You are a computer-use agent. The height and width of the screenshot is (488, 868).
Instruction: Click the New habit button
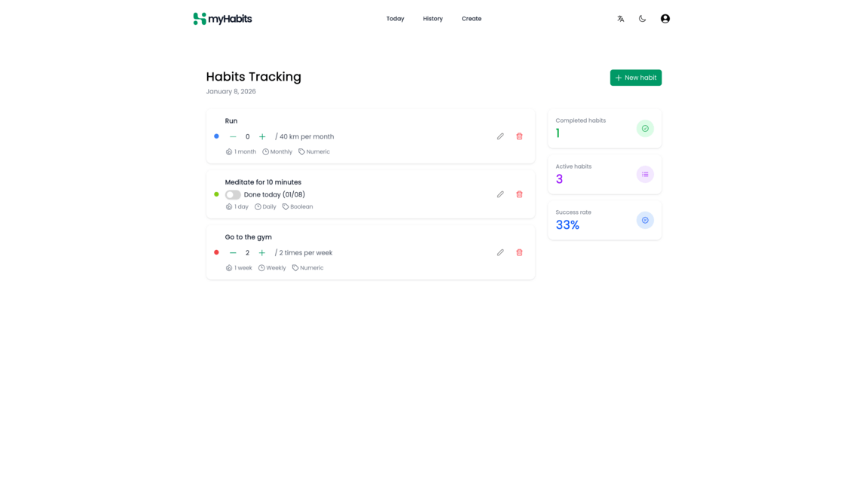tap(635, 78)
